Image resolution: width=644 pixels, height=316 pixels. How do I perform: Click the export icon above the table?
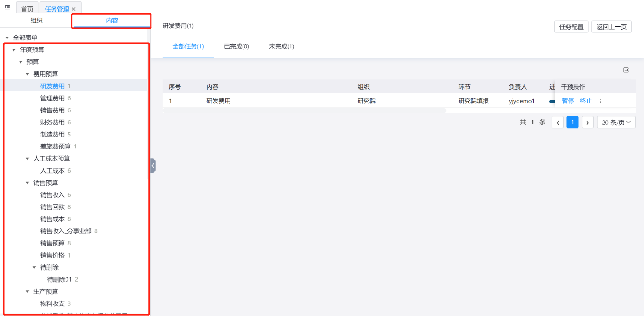click(x=626, y=70)
